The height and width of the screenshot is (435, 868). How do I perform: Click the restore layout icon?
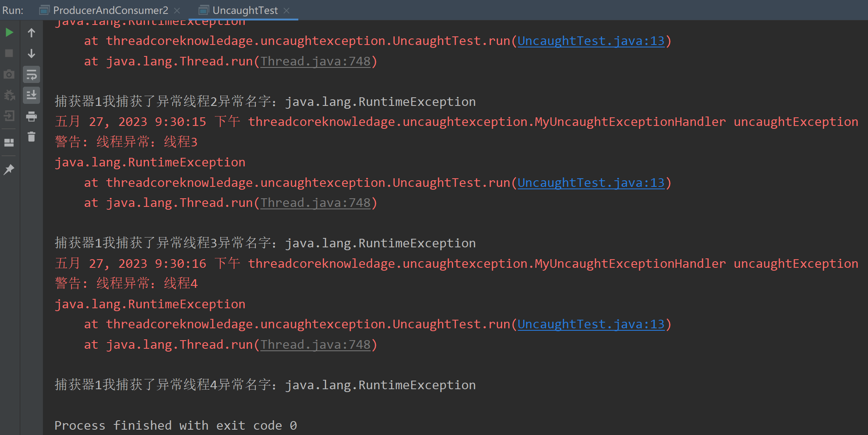pyautogui.click(x=9, y=142)
